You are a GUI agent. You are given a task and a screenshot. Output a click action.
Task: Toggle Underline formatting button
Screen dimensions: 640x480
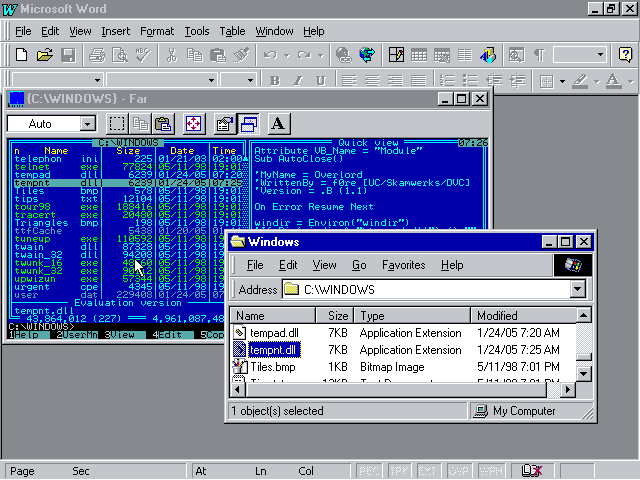click(321, 80)
